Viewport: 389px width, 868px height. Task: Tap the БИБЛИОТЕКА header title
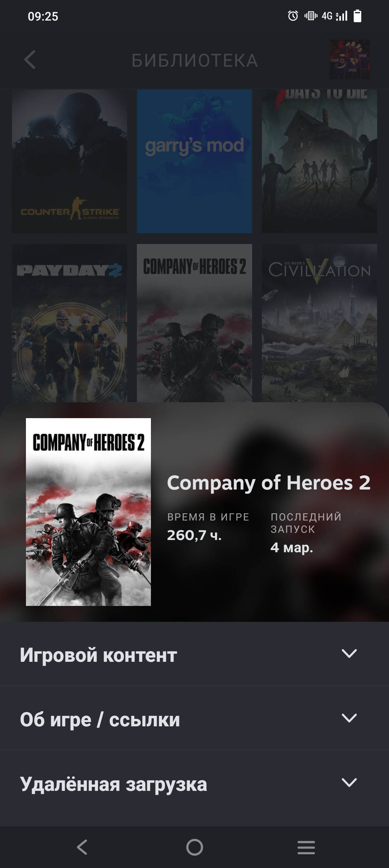tap(194, 60)
